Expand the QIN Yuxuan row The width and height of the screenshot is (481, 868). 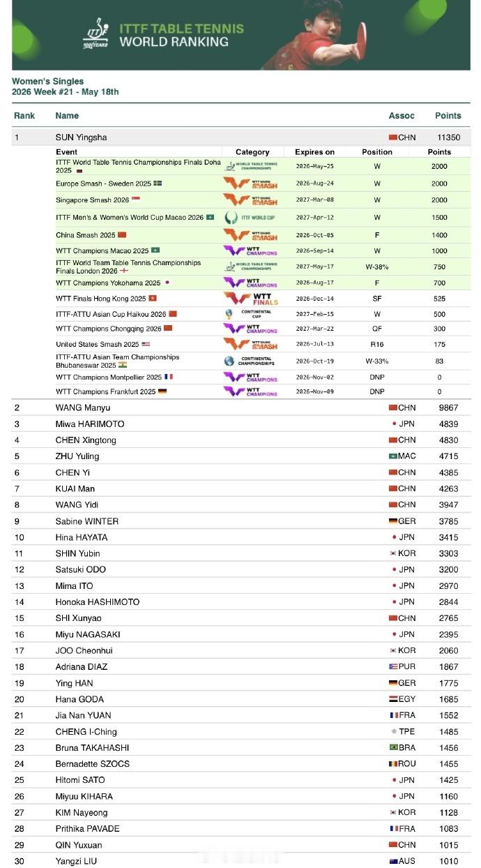[240, 845]
